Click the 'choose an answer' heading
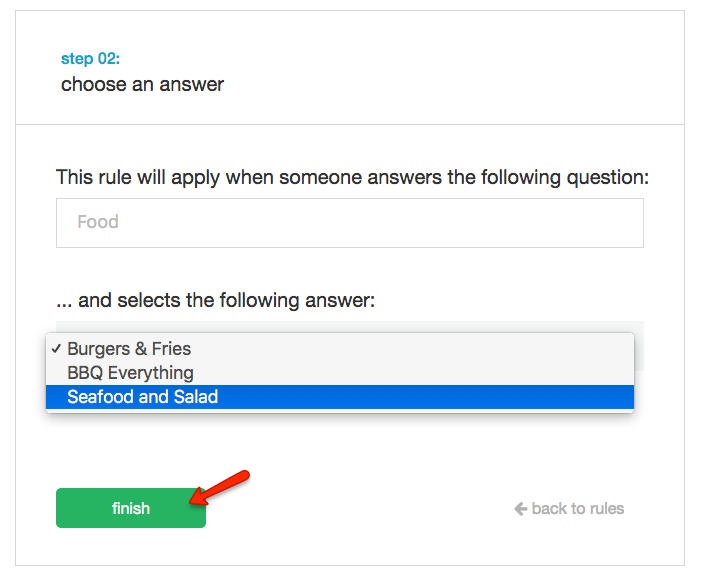 pos(142,84)
